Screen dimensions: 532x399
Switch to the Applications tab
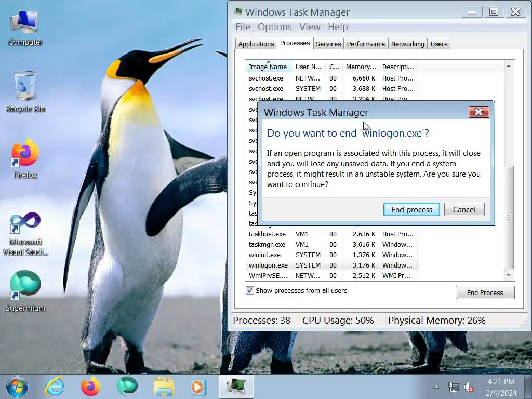tap(256, 44)
